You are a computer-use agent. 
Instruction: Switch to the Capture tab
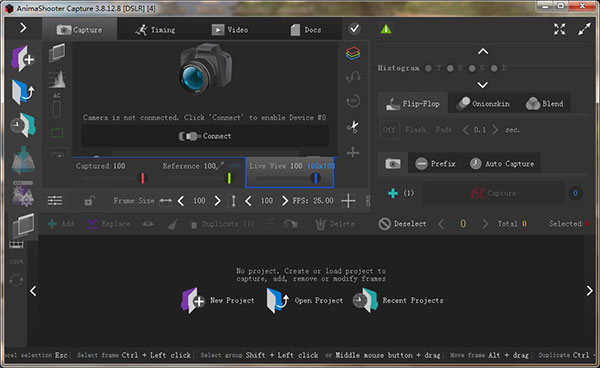[x=79, y=29]
